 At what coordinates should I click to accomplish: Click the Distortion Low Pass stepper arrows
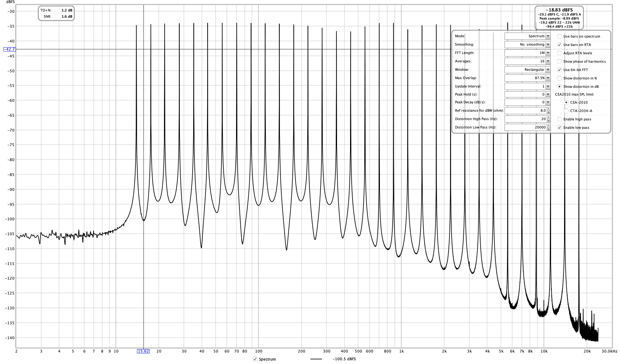pos(549,127)
